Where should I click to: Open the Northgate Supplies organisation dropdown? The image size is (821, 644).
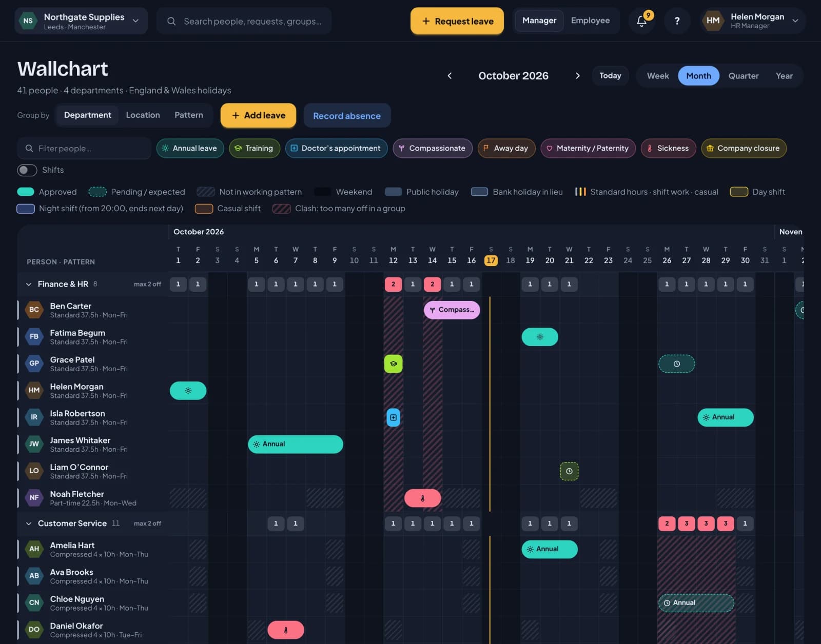click(81, 21)
